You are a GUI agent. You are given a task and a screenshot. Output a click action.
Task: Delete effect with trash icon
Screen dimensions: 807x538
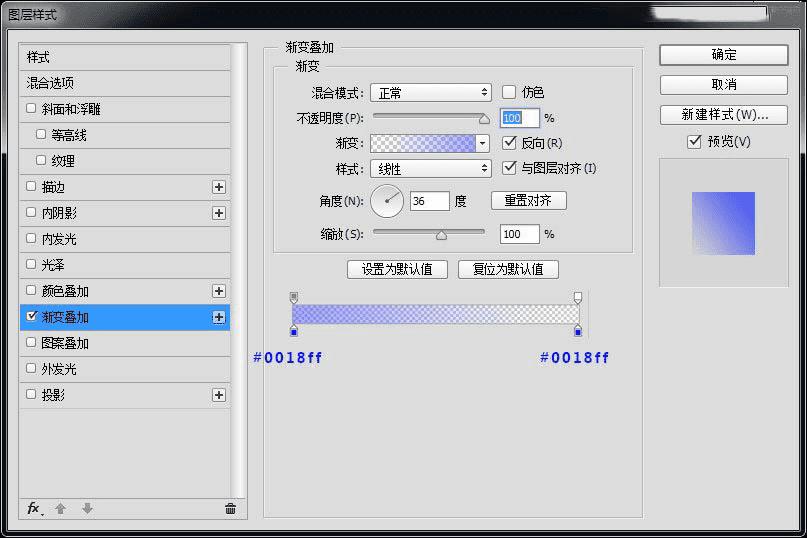coord(230,509)
